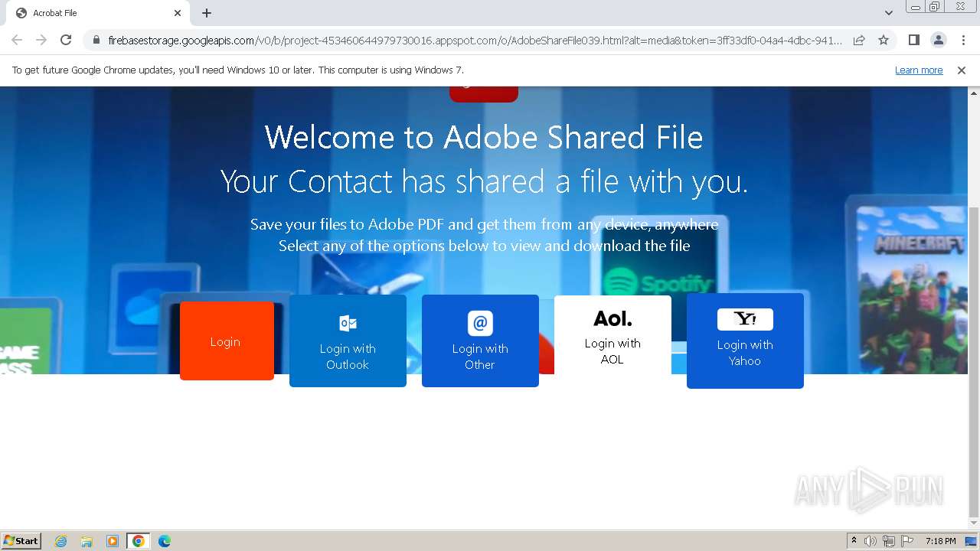Click the orange Login button

tap(227, 341)
